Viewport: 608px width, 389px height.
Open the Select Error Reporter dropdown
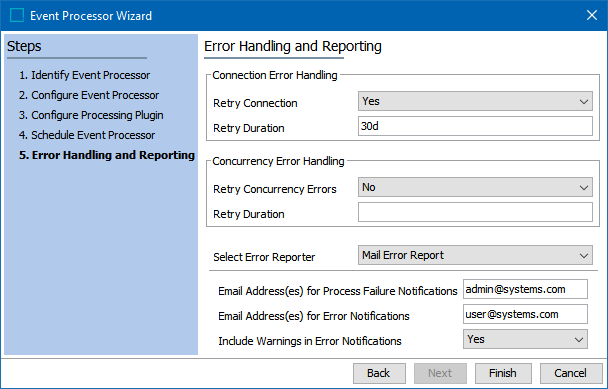pos(475,255)
